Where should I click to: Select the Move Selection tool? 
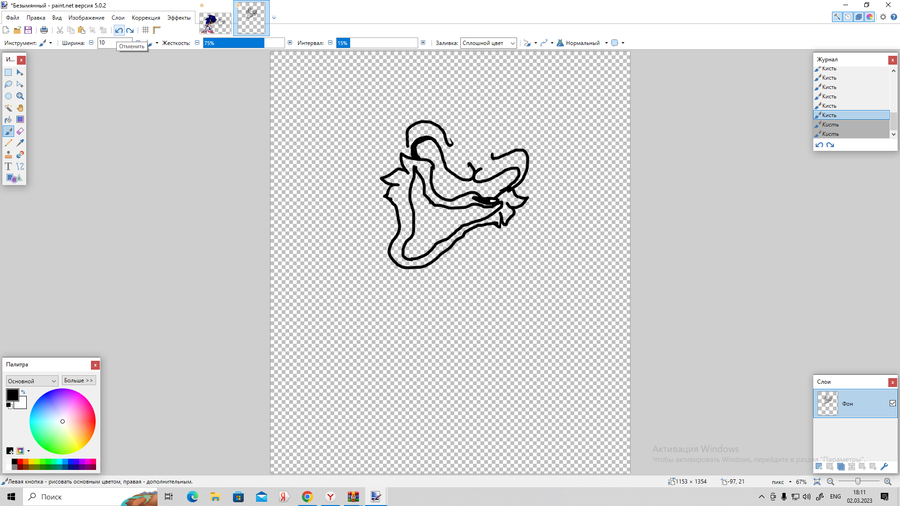[x=20, y=84]
